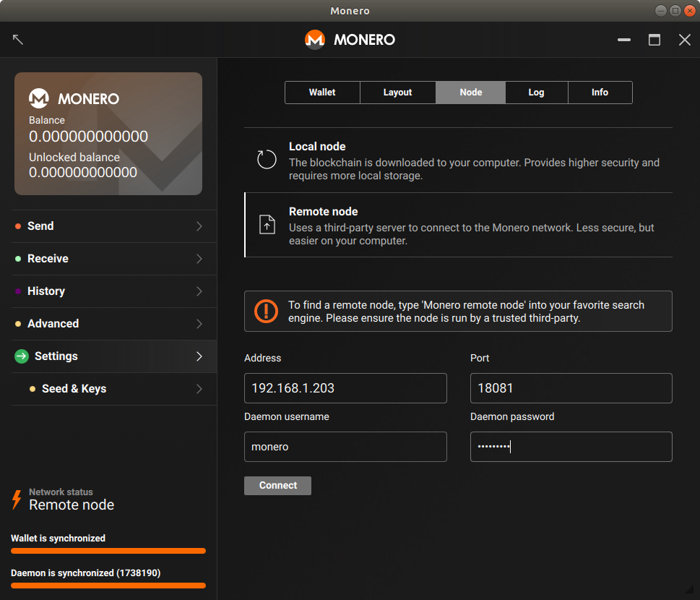Open the Settings menu in sidebar
This screenshot has height=600, width=700.
point(114,356)
